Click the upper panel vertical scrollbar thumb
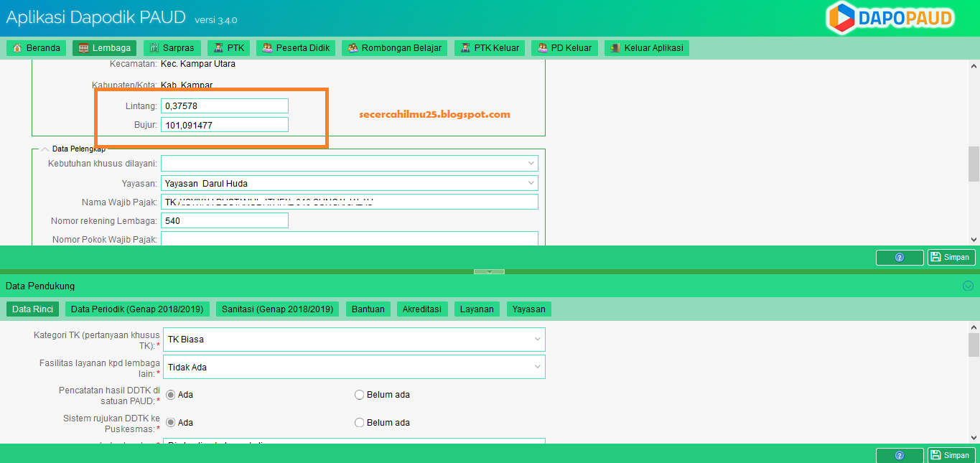Viewport: 980px width, 463px height. [x=974, y=164]
